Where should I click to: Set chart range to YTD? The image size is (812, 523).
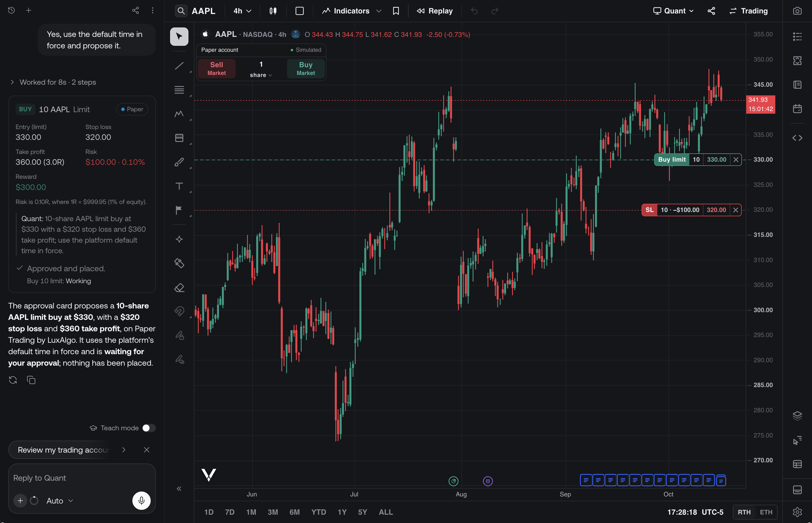318,512
